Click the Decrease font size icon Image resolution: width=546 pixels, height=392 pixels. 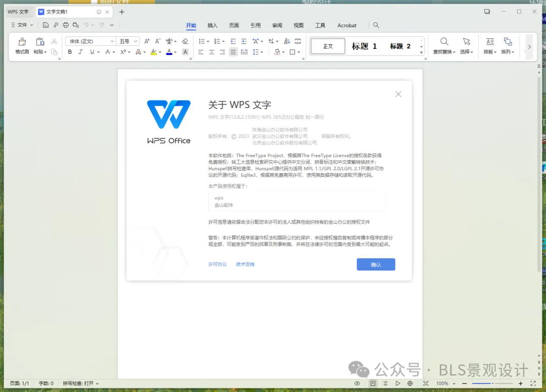(158, 41)
